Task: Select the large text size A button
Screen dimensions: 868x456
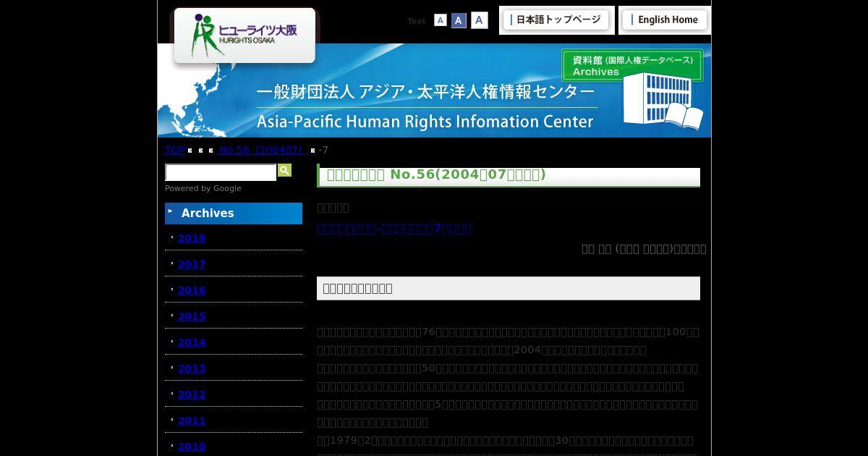Action: tap(479, 20)
